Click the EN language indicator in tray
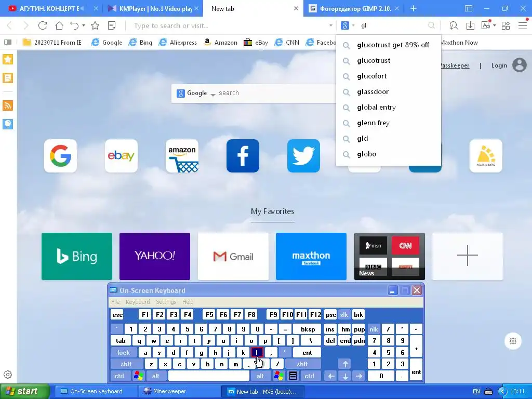532x399 pixels. click(x=476, y=391)
